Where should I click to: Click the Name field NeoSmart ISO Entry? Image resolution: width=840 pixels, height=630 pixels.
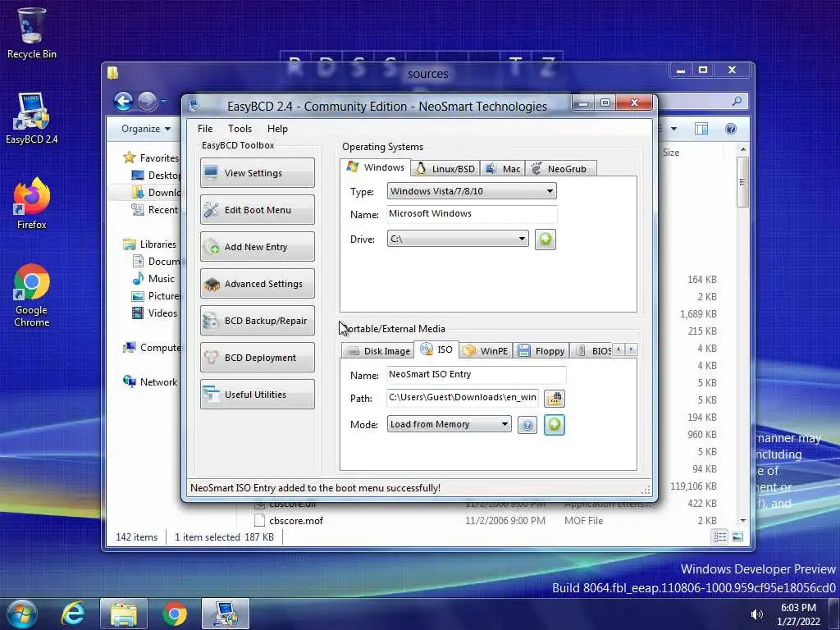pyautogui.click(x=476, y=374)
